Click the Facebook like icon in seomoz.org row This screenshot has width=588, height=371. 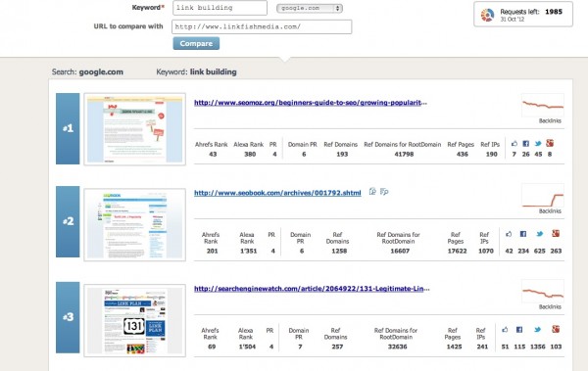coord(514,144)
